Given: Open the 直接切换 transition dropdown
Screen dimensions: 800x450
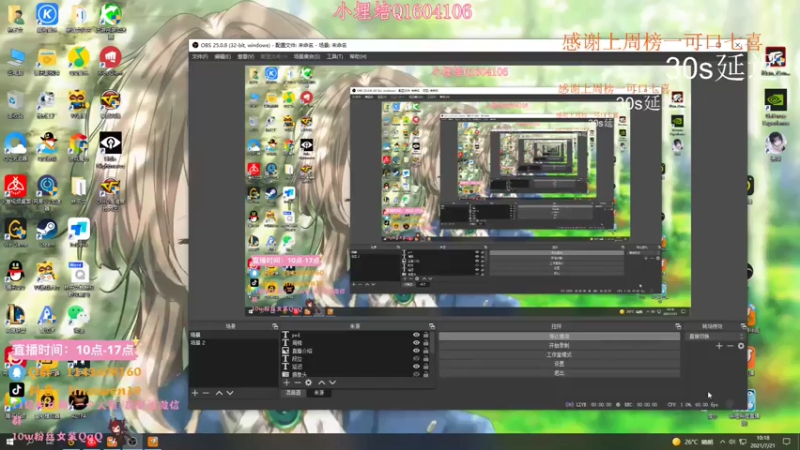Looking at the screenshot, I should pyautogui.click(x=715, y=336).
